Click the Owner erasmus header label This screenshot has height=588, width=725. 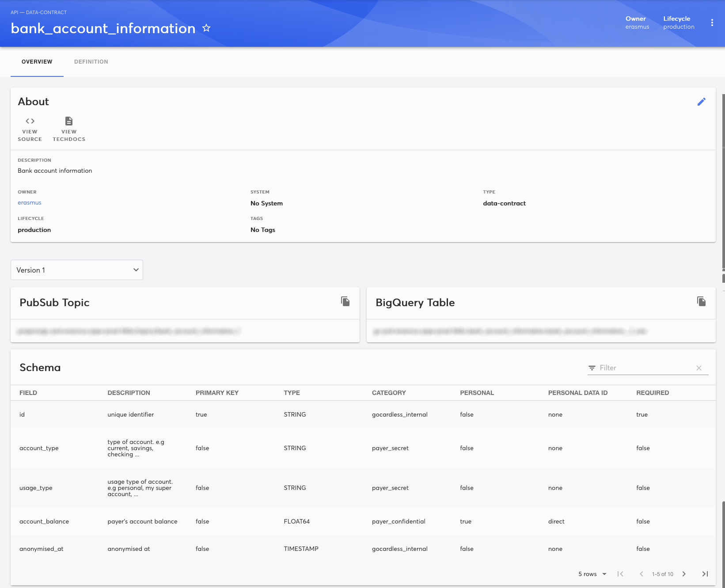pyautogui.click(x=638, y=23)
